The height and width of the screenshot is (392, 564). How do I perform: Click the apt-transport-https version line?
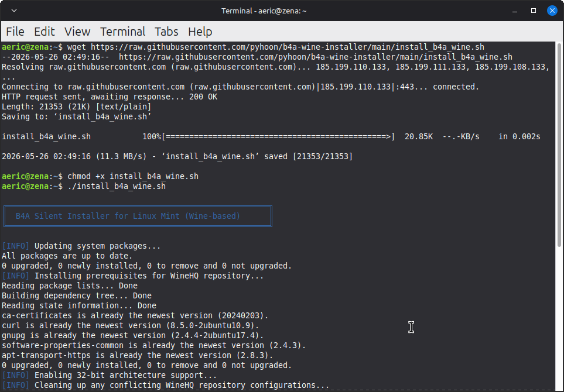[x=138, y=355]
